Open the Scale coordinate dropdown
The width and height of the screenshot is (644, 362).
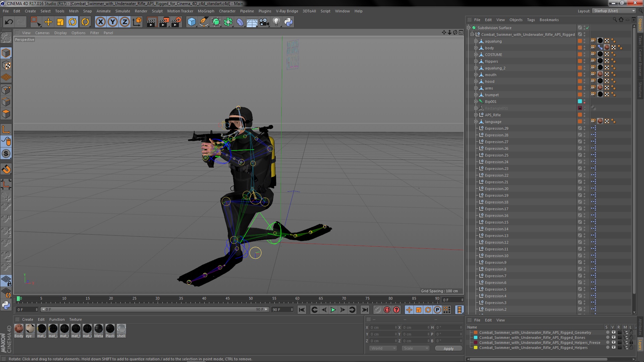(416, 348)
